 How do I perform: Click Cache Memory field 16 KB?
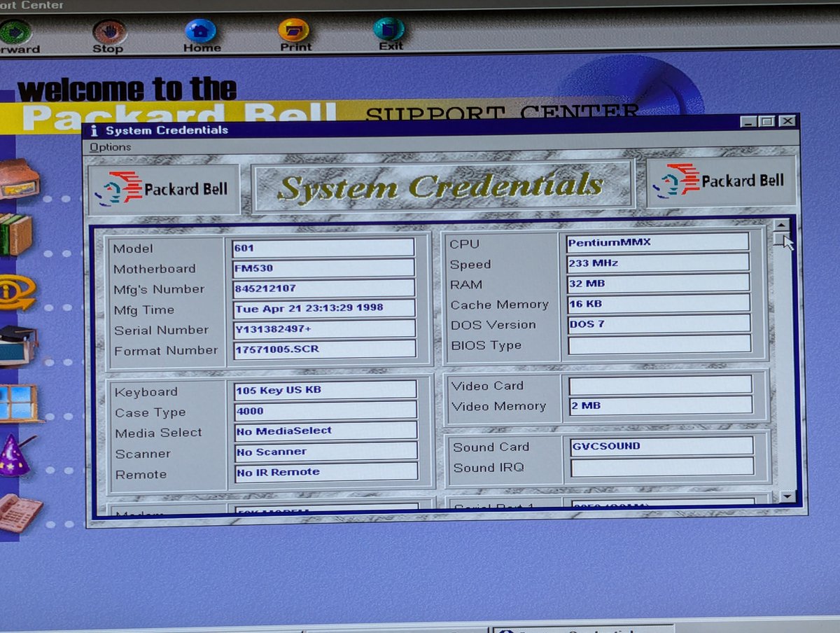659,303
